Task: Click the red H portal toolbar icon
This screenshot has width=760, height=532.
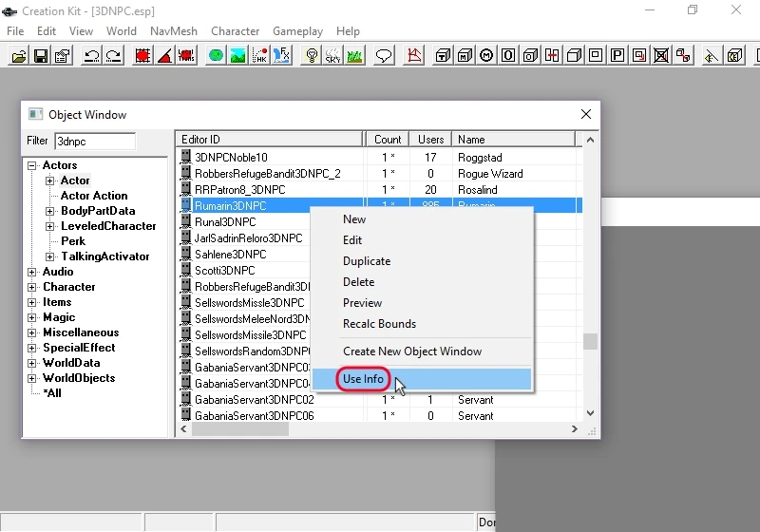Action: [x=552, y=56]
